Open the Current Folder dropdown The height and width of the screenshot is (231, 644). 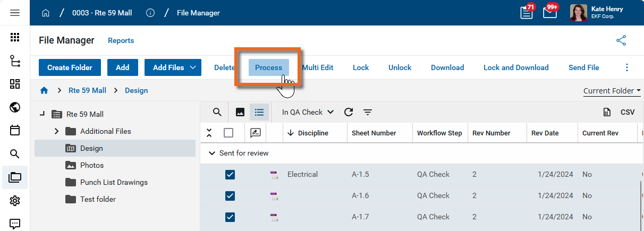612,91
